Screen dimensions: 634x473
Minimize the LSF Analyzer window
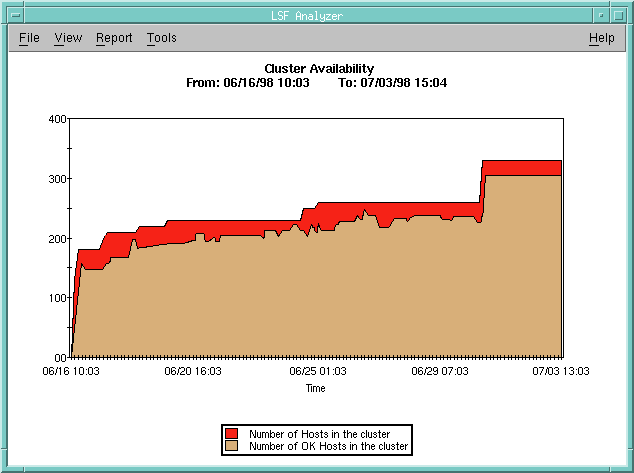tap(600, 16)
